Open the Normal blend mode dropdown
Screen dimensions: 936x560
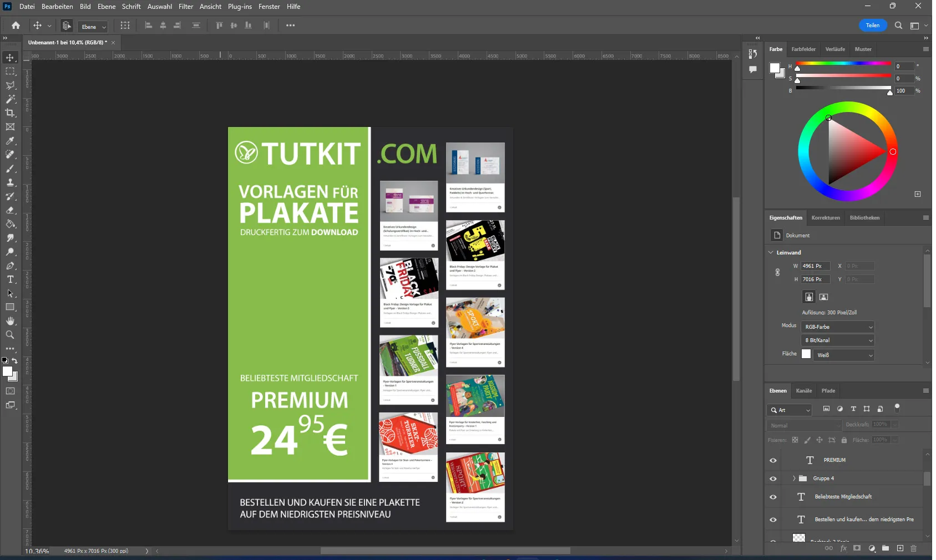[805, 426]
